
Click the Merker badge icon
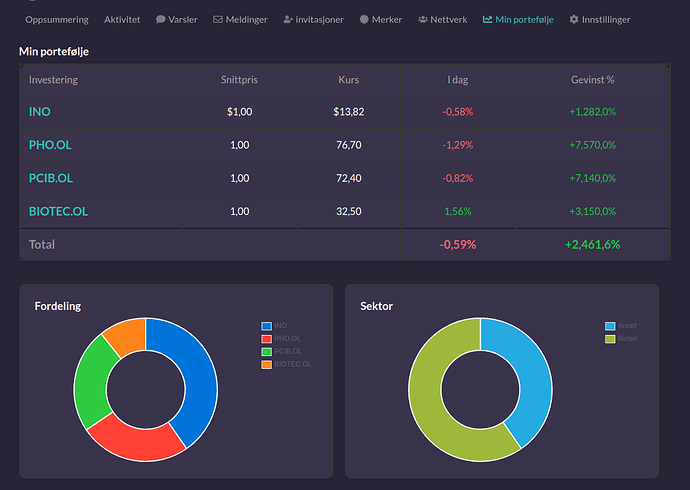pyautogui.click(x=364, y=19)
